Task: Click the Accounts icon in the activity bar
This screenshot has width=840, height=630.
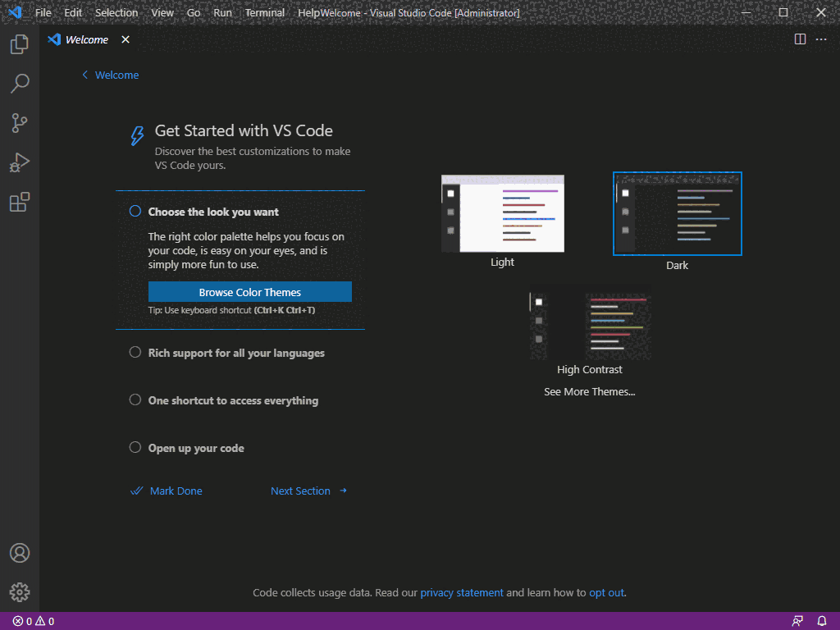Action: (x=19, y=553)
